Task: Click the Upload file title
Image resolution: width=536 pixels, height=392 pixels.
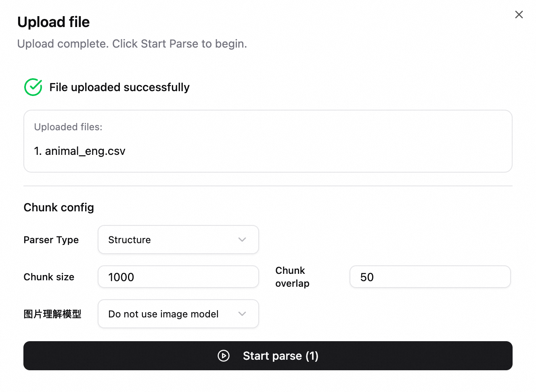Action: (x=54, y=22)
